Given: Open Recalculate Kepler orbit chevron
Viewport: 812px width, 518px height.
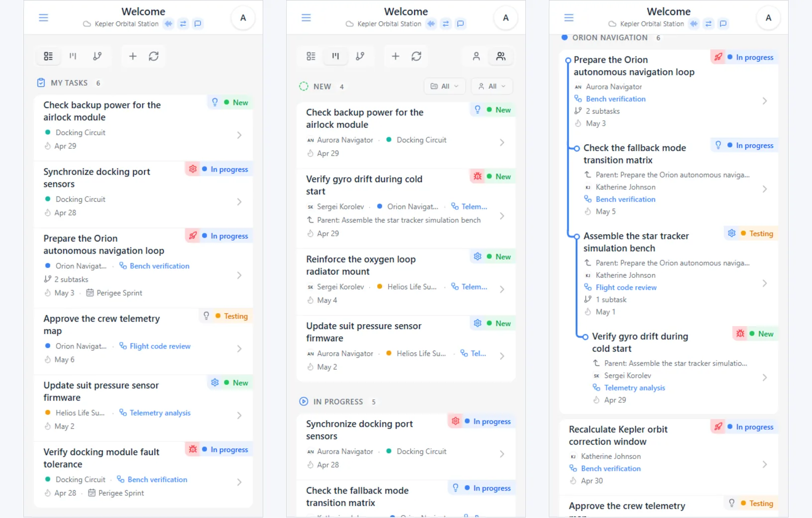Looking at the screenshot, I should [x=765, y=464].
